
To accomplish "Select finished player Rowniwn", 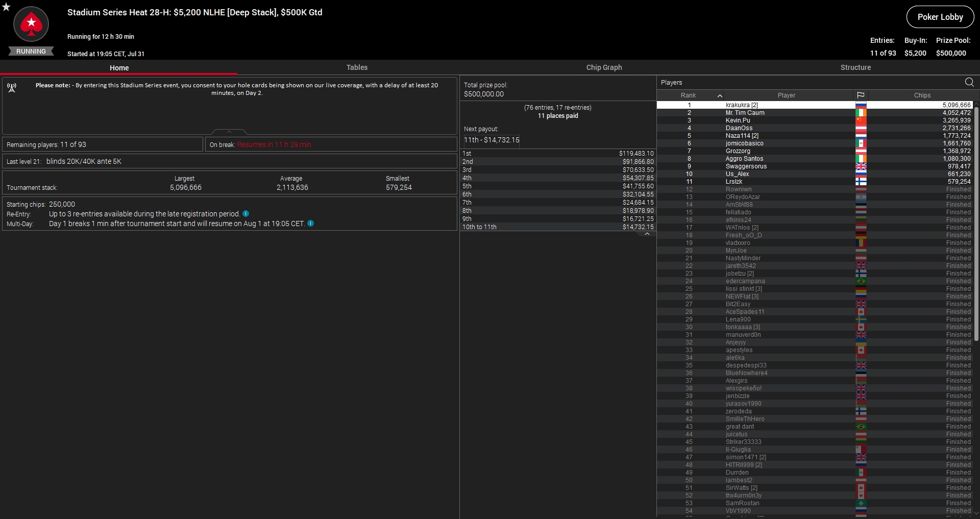I will 815,189.
